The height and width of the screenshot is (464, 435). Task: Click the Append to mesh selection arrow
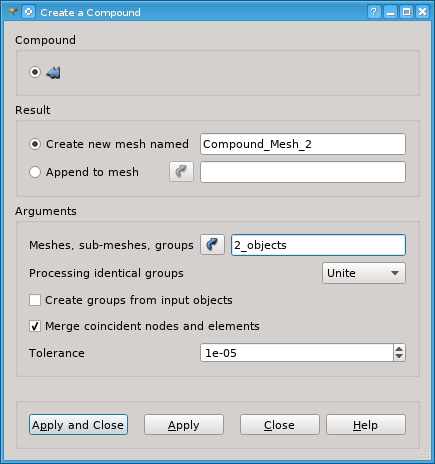click(x=181, y=172)
